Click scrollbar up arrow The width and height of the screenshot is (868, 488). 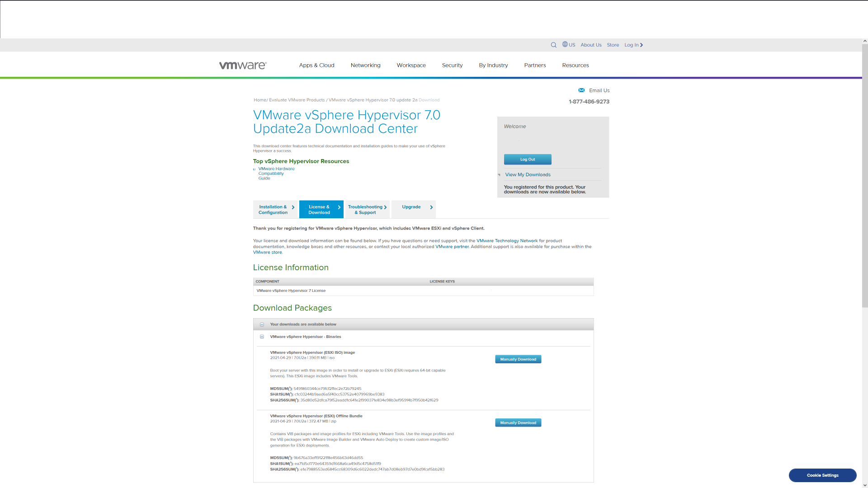[x=864, y=41]
